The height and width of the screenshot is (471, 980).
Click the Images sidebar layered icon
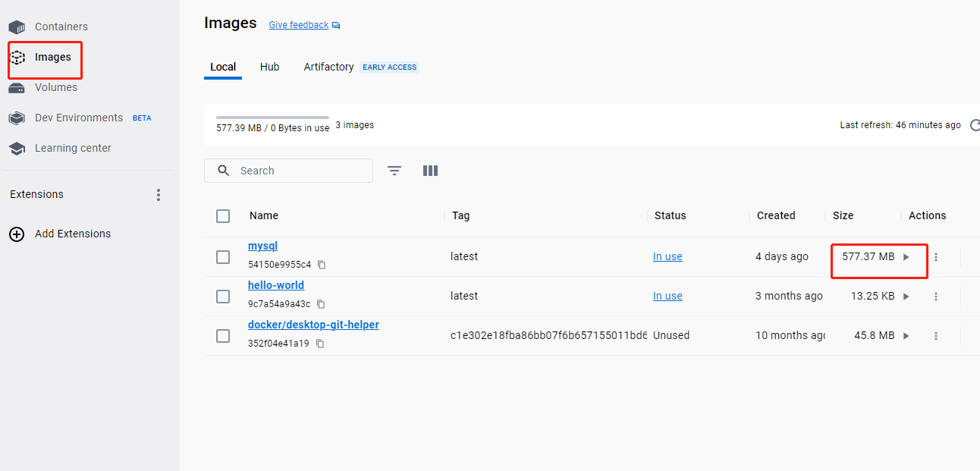coord(17,58)
